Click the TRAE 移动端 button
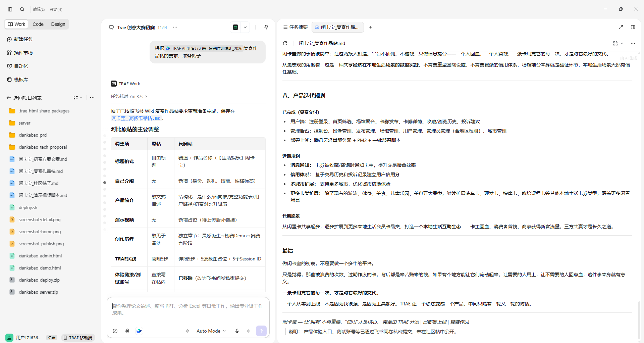The height and width of the screenshot is (343, 644). point(77,338)
